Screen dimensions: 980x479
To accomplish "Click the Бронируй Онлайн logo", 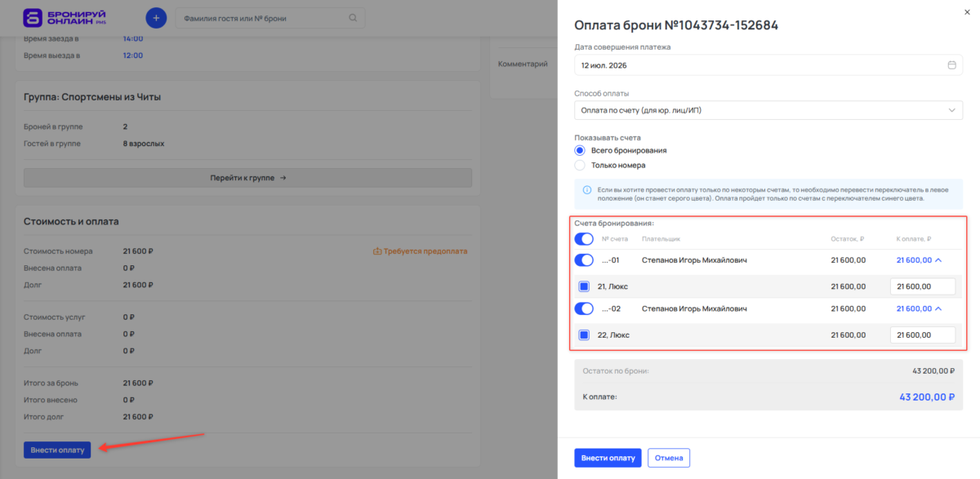I will tap(72, 17).
